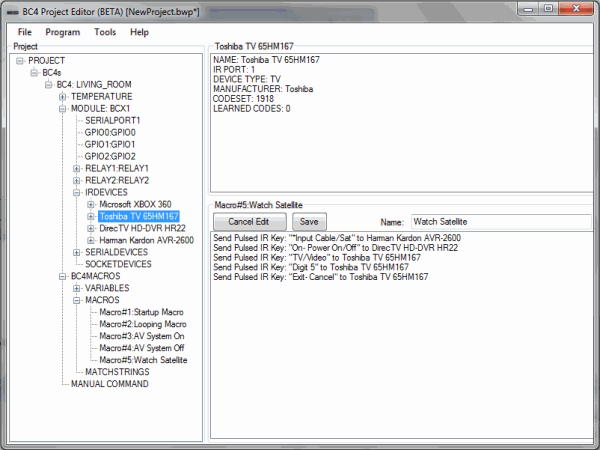Viewport: 600px width, 450px height.
Task: Select the TEMPERATURE label
Action: click(101, 96)
